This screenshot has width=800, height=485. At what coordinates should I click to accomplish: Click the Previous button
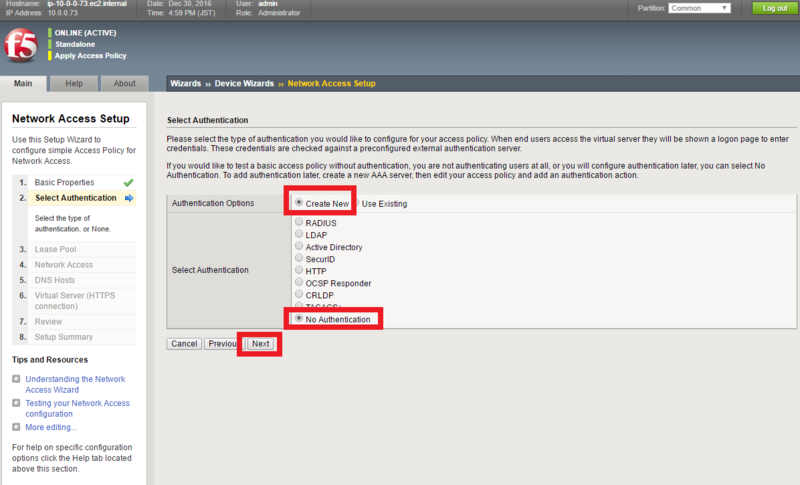(x=223, y=344)
